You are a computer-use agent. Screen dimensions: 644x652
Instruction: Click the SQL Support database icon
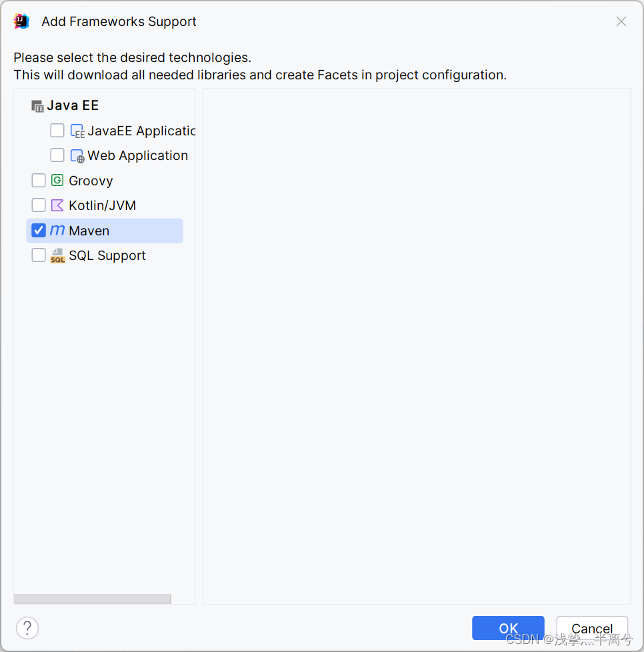click(57, 255)
